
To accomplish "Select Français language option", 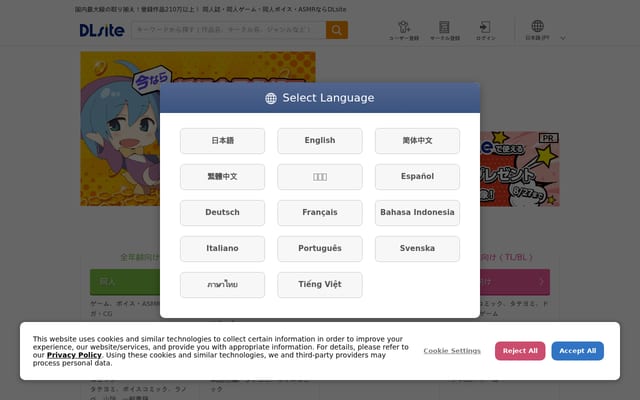I will click(320, 213).
